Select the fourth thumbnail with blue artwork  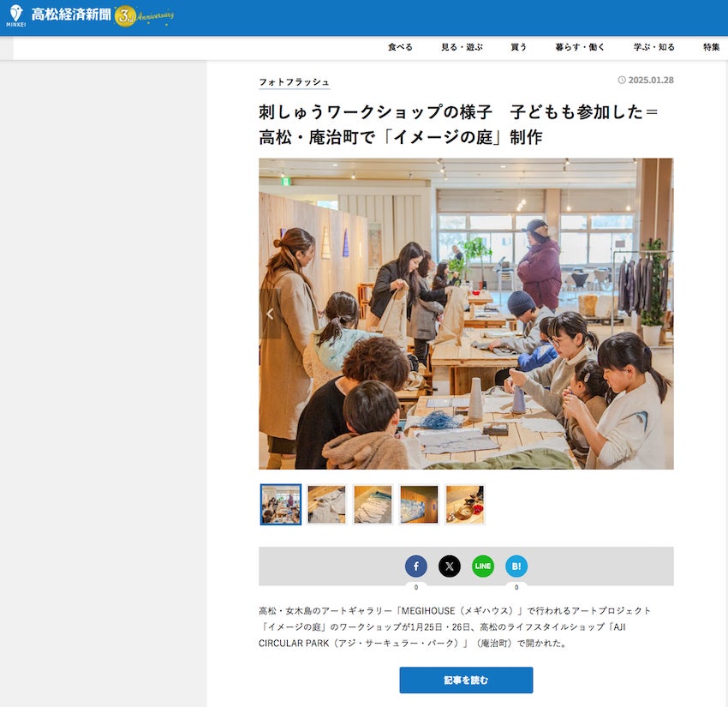(x=419, y=505)
